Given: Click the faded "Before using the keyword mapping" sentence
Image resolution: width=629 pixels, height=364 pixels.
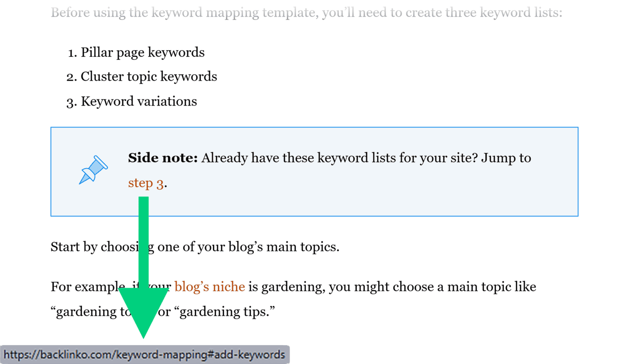Looking at the screenshot, I should coord(306,12).
